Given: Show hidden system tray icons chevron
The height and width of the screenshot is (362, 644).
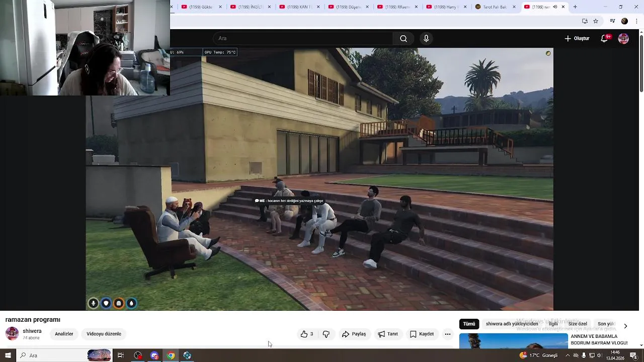Looking at the screenshot, I should click(568, 355).
